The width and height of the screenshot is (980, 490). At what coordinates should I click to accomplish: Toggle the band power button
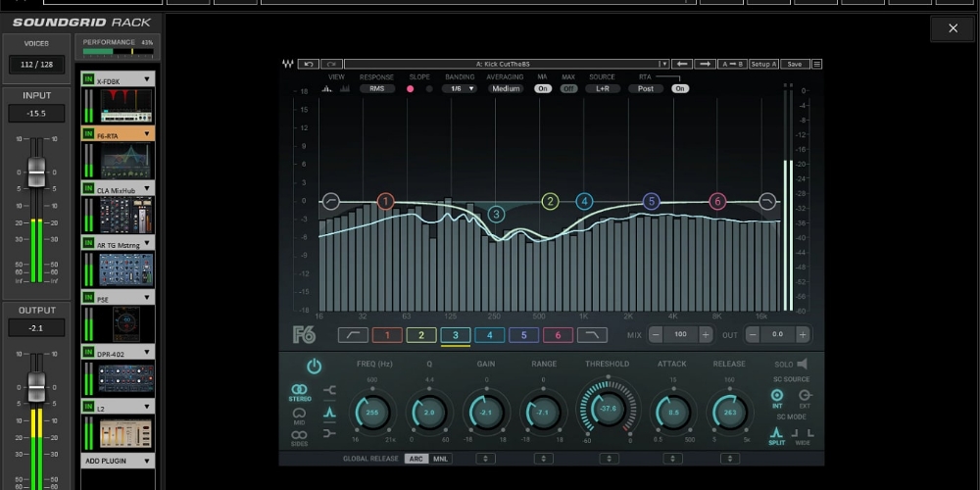tap(315, 367)
